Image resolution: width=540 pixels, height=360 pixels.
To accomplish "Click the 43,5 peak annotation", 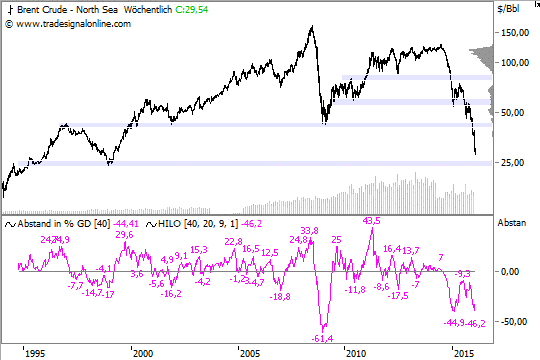I will pos(372,221).
